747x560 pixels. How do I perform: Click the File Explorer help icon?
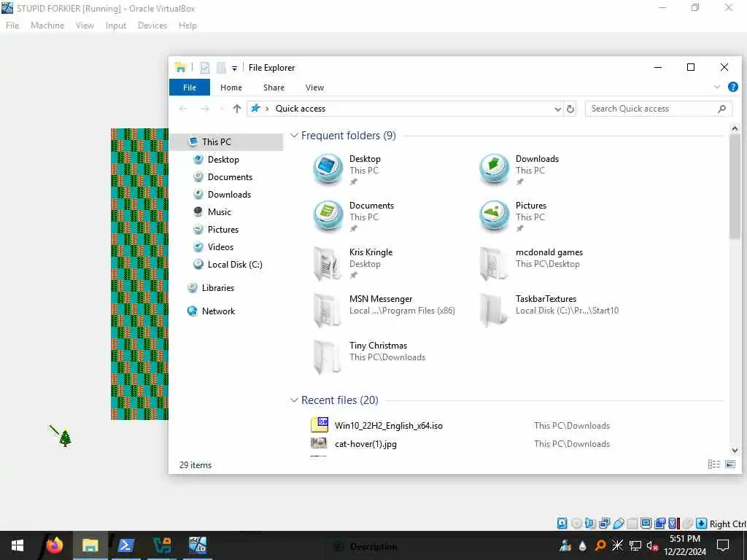(x=732, y=87)
